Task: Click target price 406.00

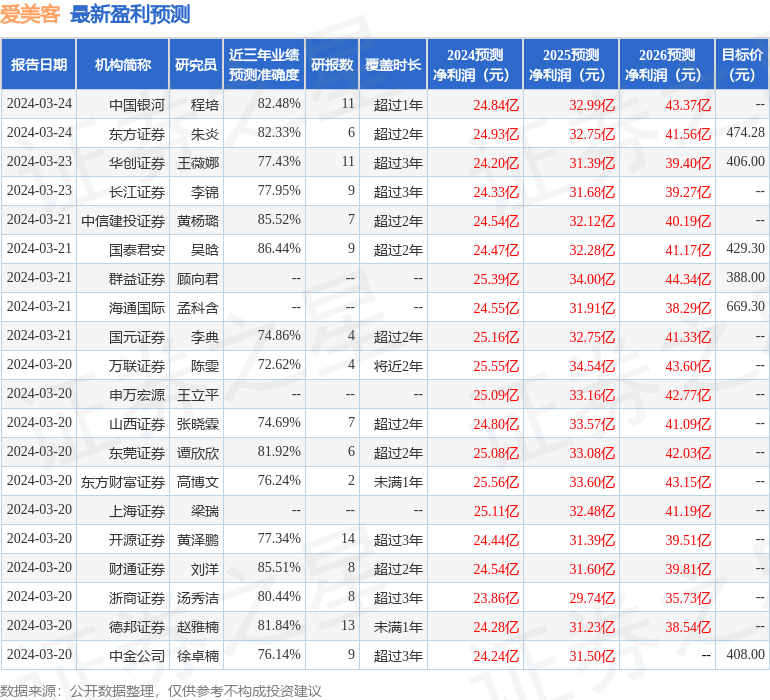Action: point(745,162)
